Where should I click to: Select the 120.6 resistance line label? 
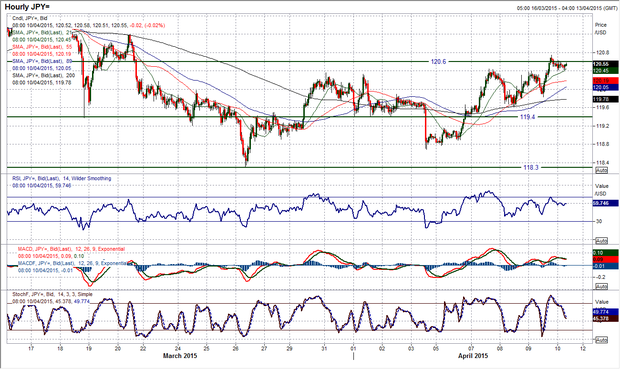point(438,61)
